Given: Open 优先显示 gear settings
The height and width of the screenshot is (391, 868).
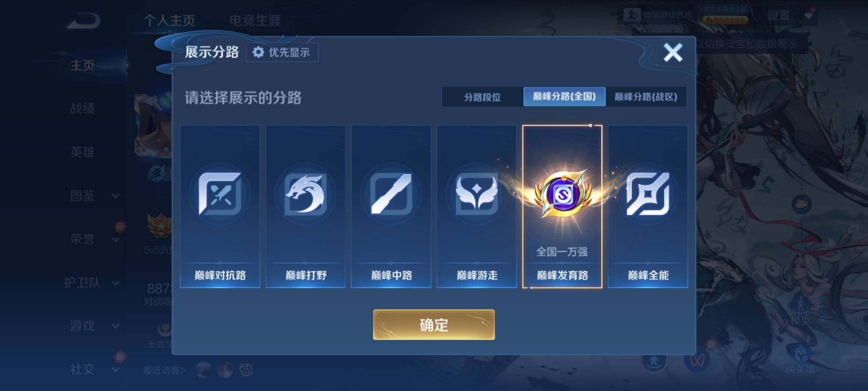Looking at the screenshot, I should pyautogui.click(x=282, y=52).
